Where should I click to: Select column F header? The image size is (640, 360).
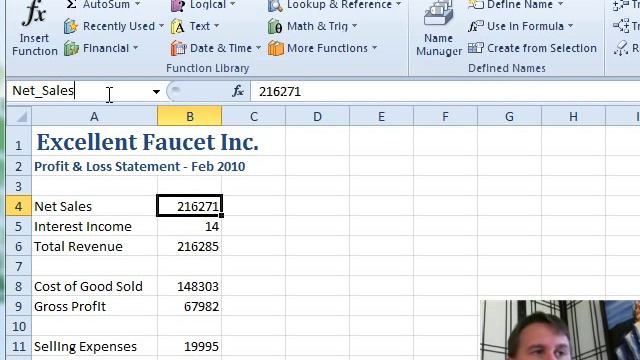pyautogui.click(x=445, y=117)
